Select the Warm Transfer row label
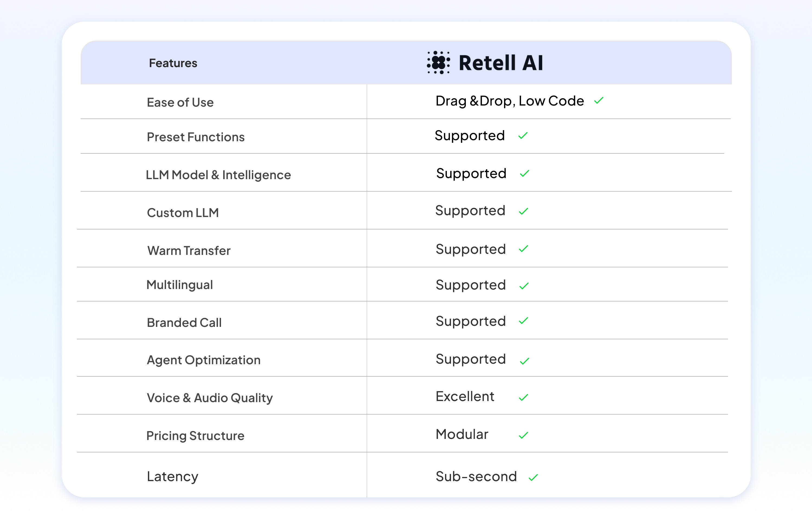Screen dimensions: 812x519 (189, 251)
